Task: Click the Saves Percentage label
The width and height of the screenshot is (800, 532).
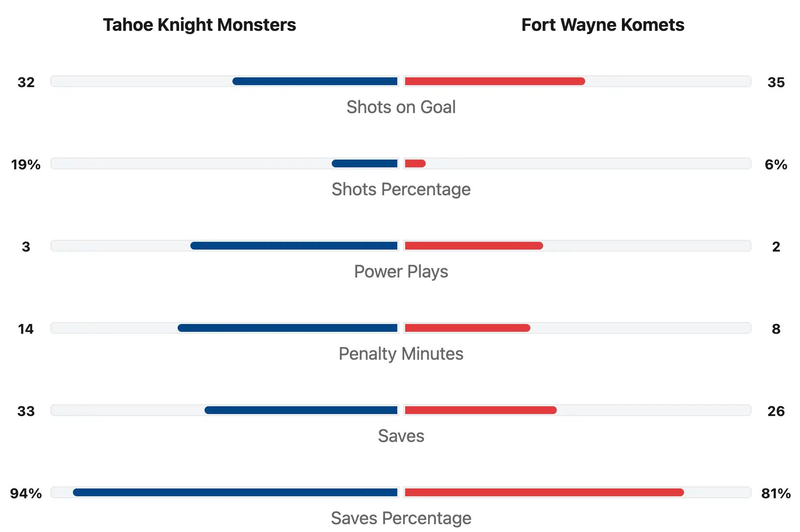Action: (401, 518)
